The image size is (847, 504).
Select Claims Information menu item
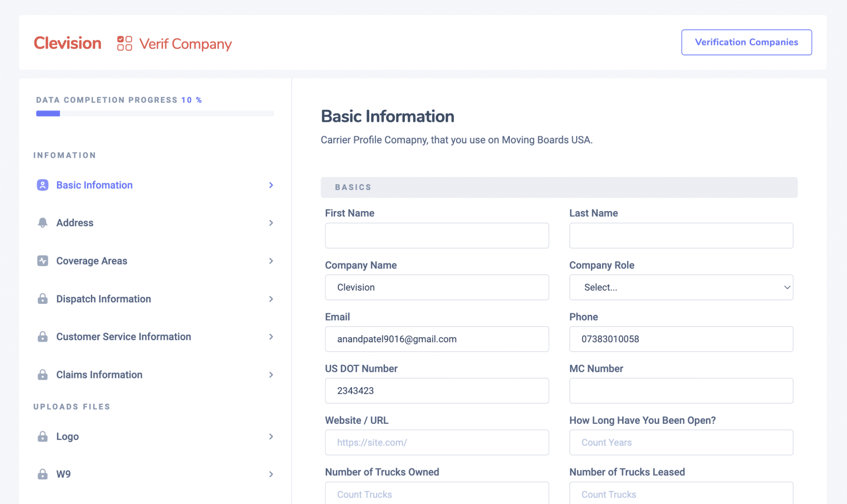[155, 374]
